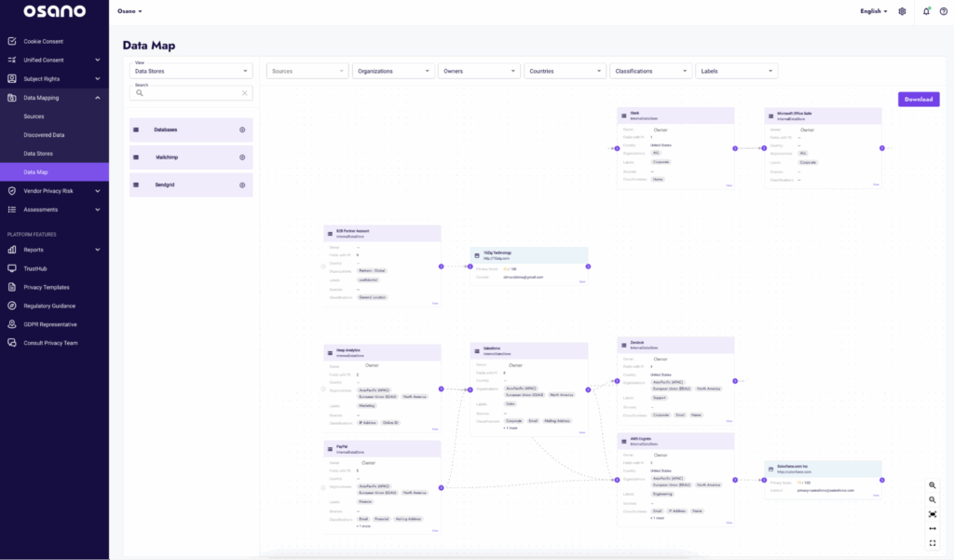
Task: Click View on the Microsoft Office Suite card
Action: pos(876,184)
